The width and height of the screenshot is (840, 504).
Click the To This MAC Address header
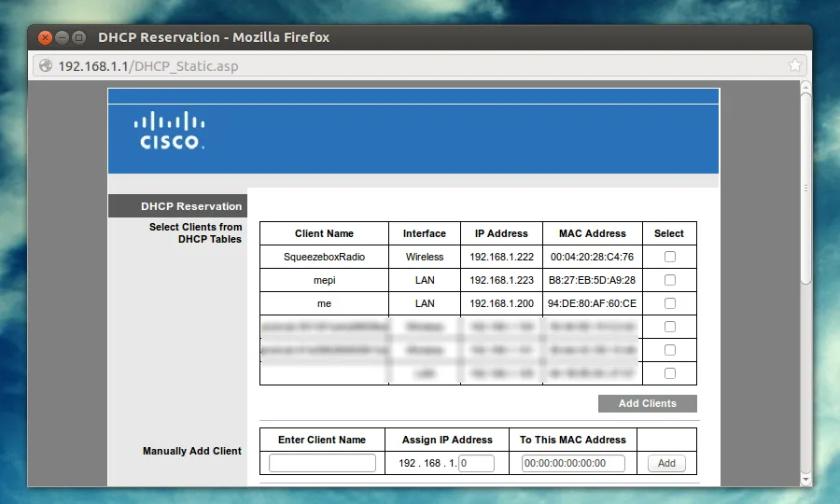573,440
